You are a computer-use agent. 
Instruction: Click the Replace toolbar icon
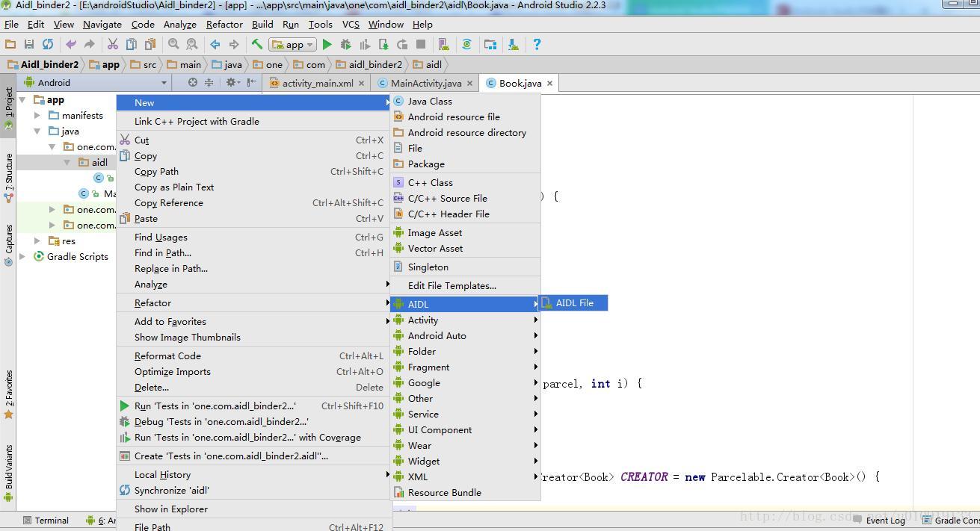tap(192, 45)
